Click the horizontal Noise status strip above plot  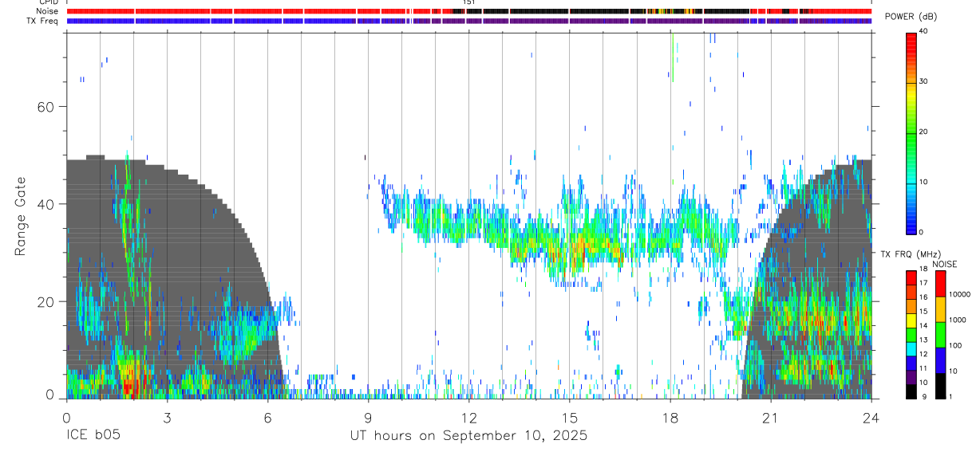(x=469, y=11)
